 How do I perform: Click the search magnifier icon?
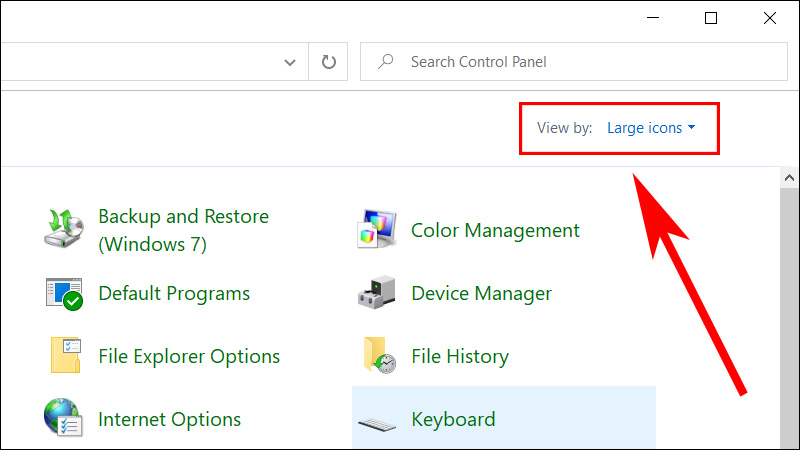click(x=385, y=62)
